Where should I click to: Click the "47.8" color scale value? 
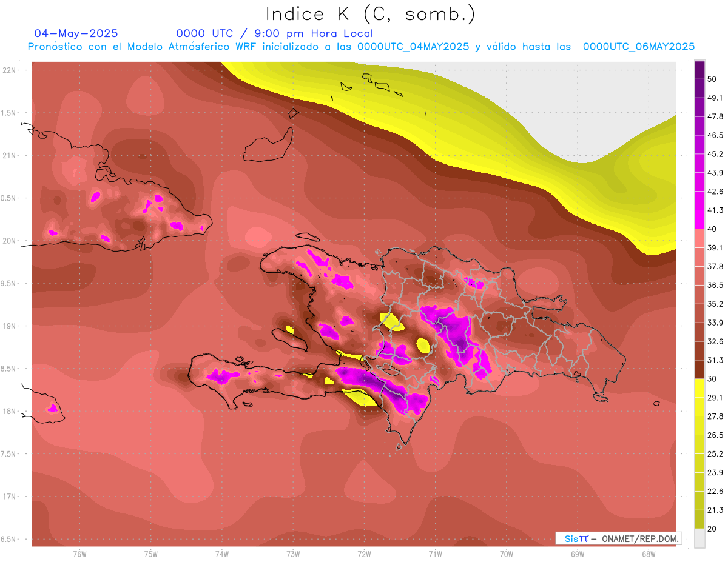715,116
